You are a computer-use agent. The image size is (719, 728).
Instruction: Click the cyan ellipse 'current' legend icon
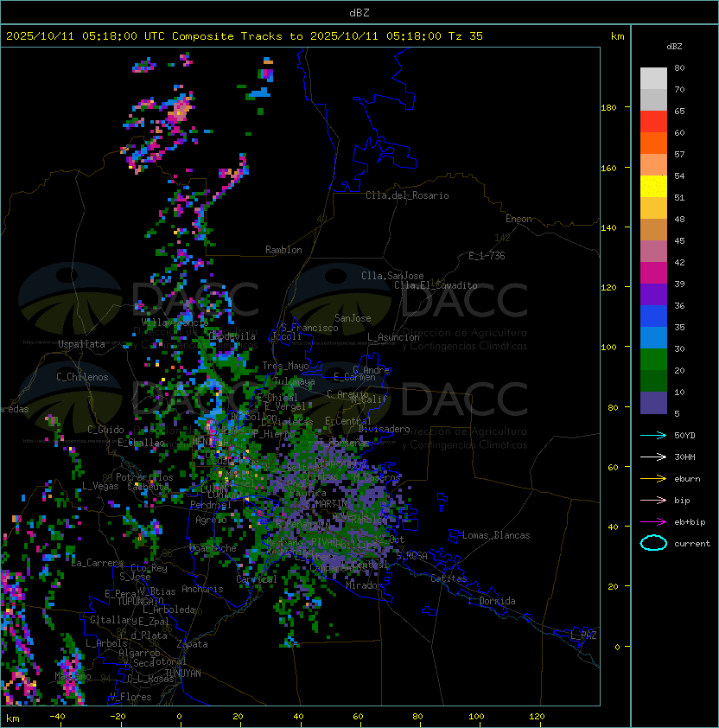pos(653,543)
